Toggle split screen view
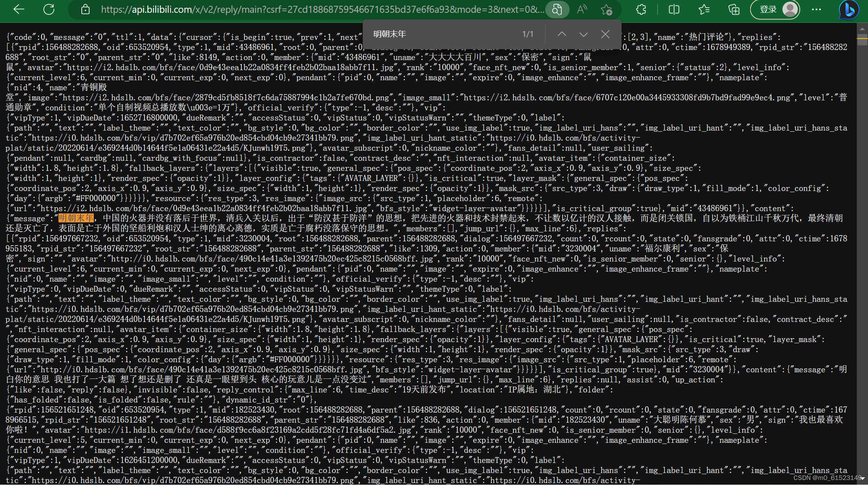The height and width of the screenshot is (485, 868). [674, 10]
